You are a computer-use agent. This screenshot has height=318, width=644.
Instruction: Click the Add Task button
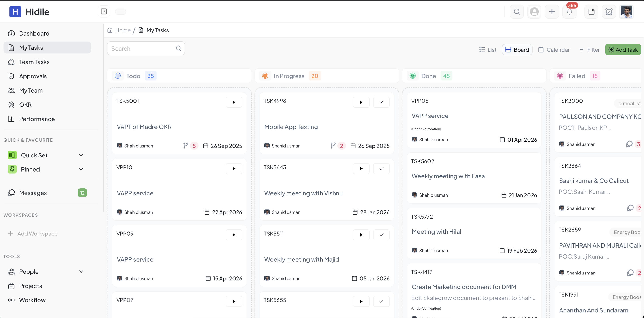coord(623,50)
